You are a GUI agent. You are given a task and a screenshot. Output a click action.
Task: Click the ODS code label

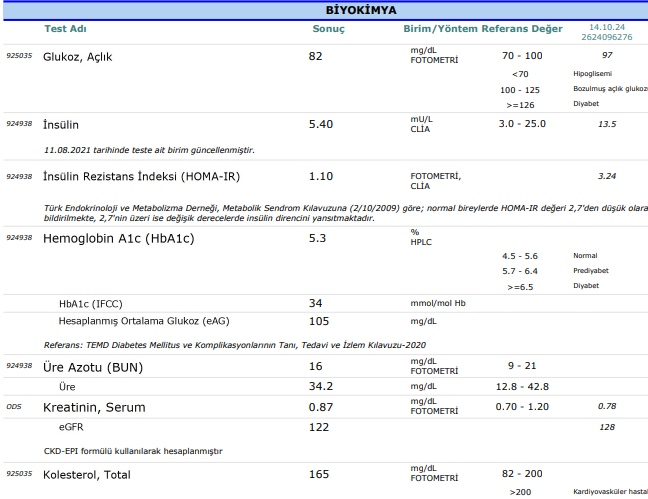[x=14, y=407]
